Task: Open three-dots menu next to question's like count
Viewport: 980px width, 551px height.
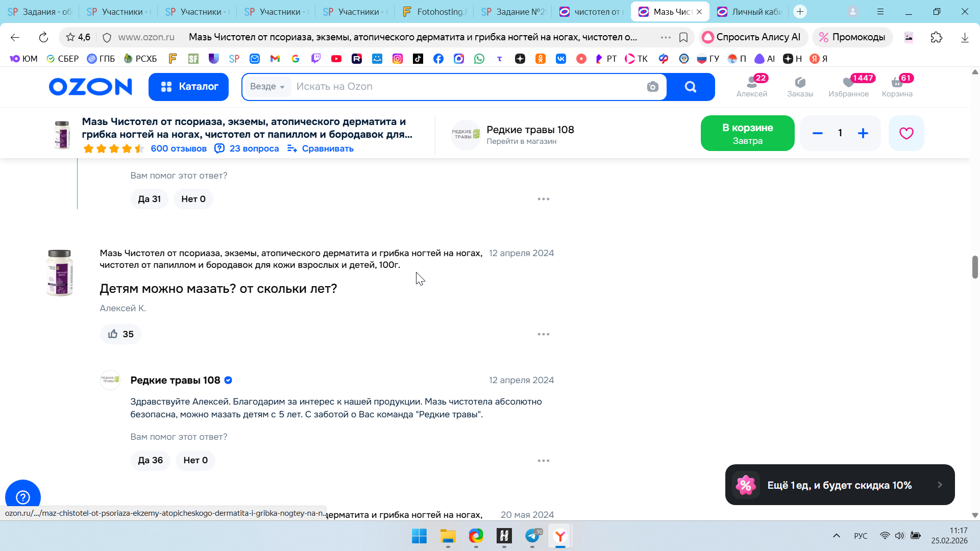Action: pos(543,334)
